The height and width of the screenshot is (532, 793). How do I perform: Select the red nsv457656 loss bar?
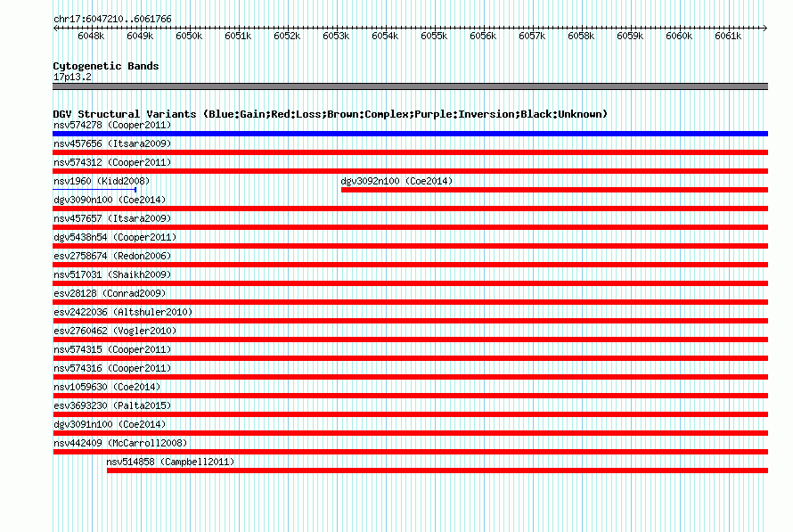coord(410,152)
